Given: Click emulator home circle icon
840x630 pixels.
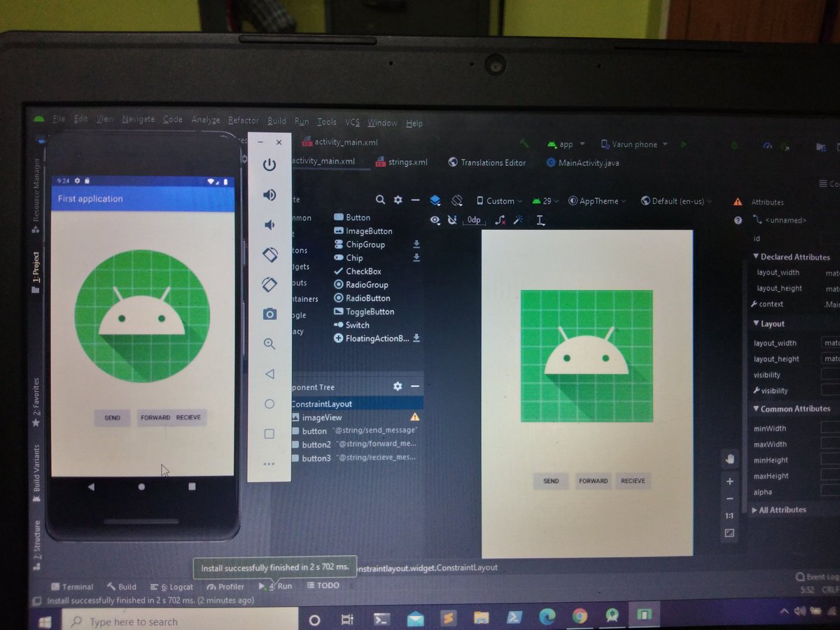Looking at the screenshot, I should click(x=269, y=404).
